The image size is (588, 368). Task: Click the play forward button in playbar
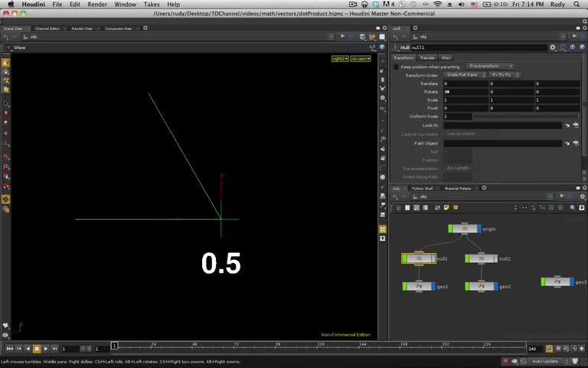(x=46, y=349)
